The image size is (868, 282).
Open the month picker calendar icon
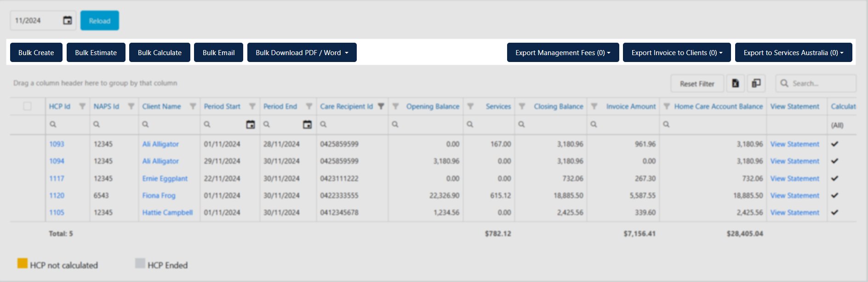(68, 20)
